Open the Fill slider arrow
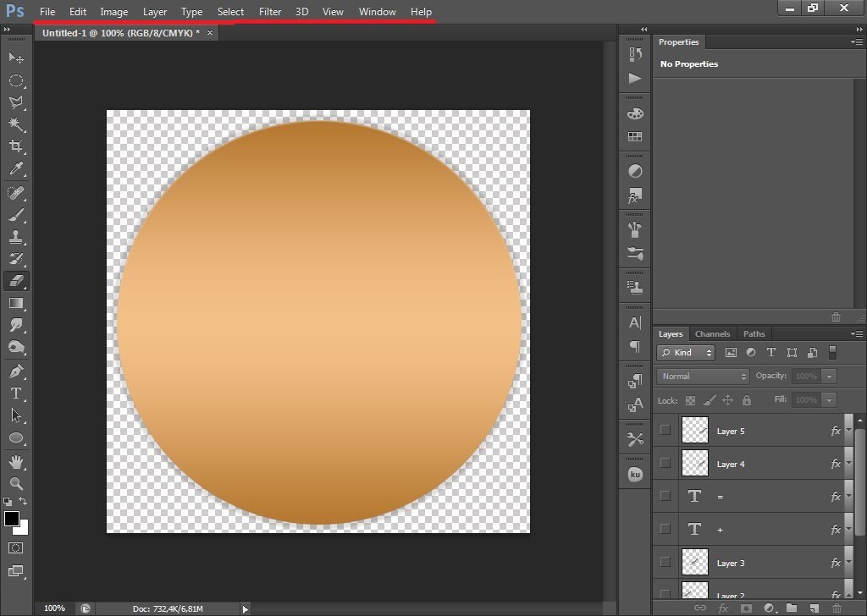Screen dimensions: 867x616 (x=829, y=400)
